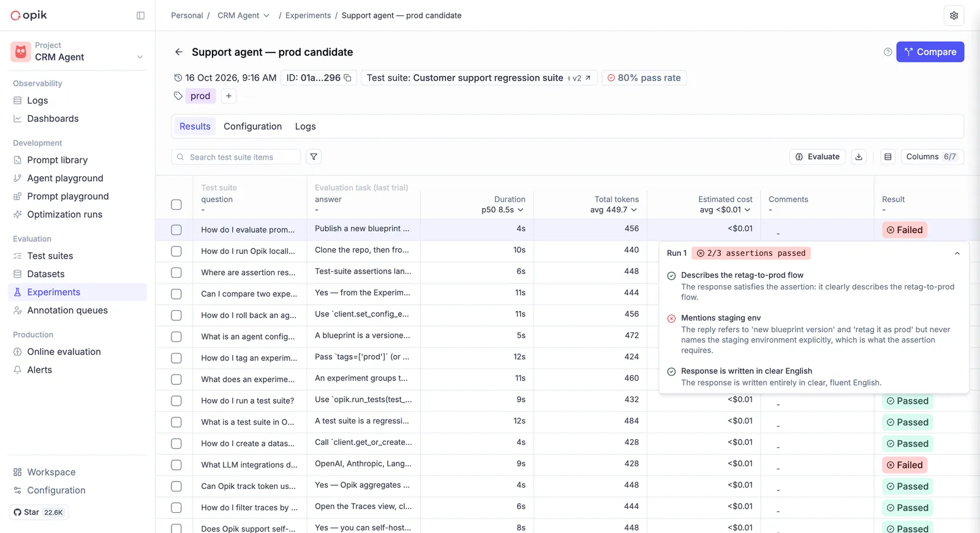Tick the 'Where are assertion res...' row checkbox

pyautogui.click(x=176, y=272)
